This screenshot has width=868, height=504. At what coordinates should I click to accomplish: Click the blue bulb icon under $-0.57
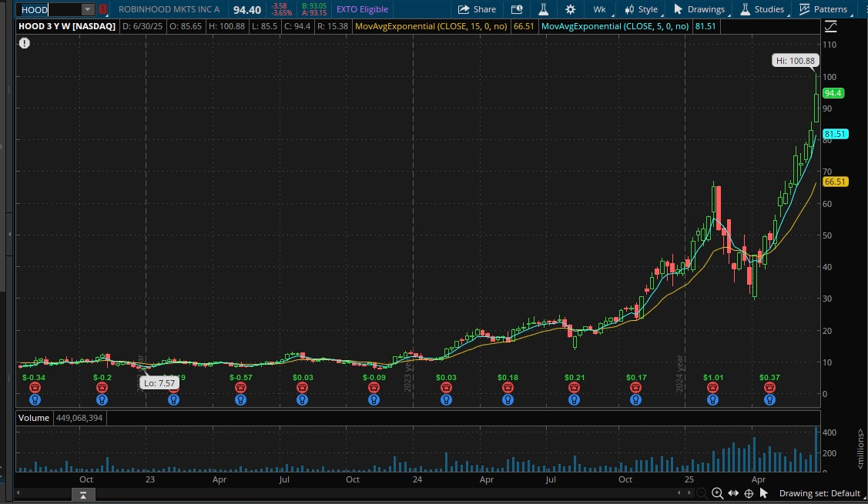pyautogui.click(x=240, y=399)
